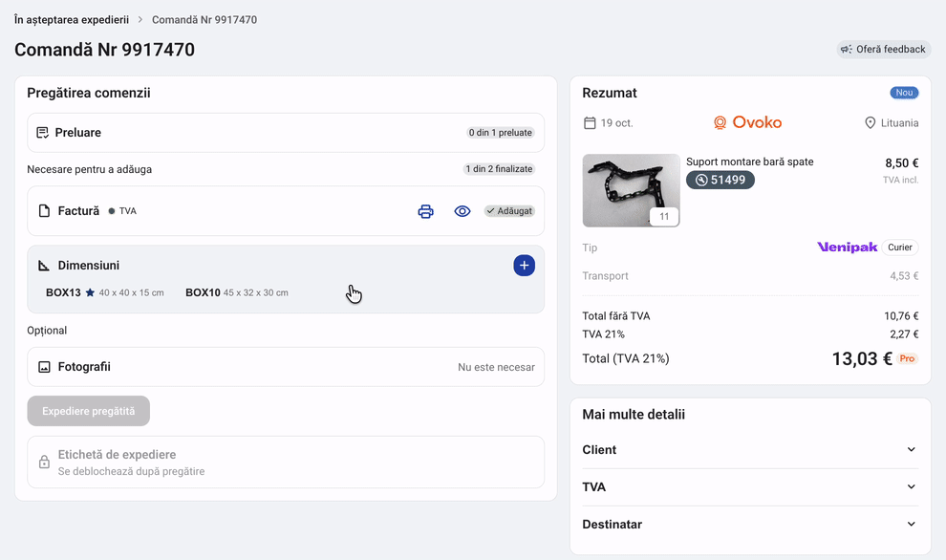Image resolution: width=946 pixels, height=560 pixels.
Task: Click the part code badge 51499
Action: point(720,180)
